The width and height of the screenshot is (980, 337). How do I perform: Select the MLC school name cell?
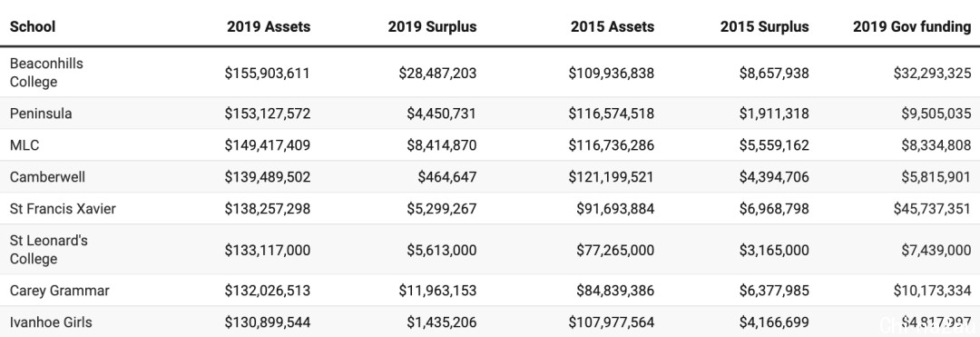(24, 145)
